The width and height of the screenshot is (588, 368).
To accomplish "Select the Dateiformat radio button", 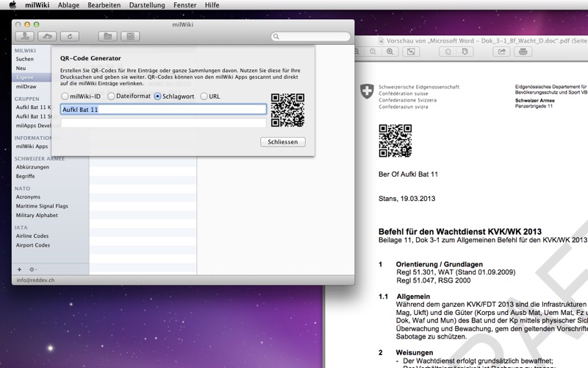I will [x=111, y=96].
